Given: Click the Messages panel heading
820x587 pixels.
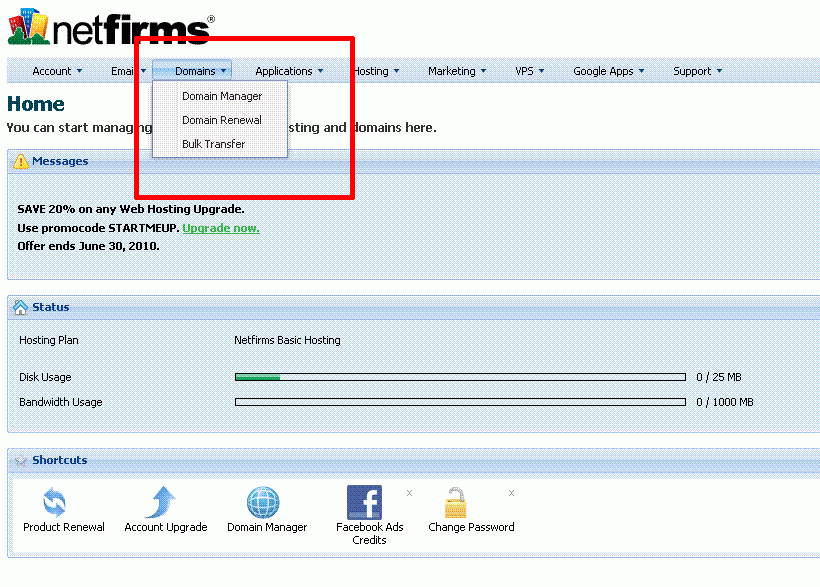Looking at the screenshot, I should tap(60, 161).
